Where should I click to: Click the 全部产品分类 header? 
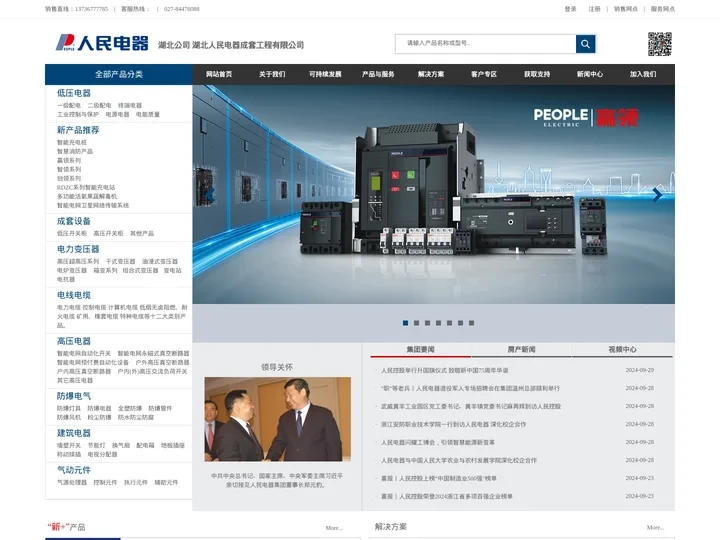click(x=119, y=74)
